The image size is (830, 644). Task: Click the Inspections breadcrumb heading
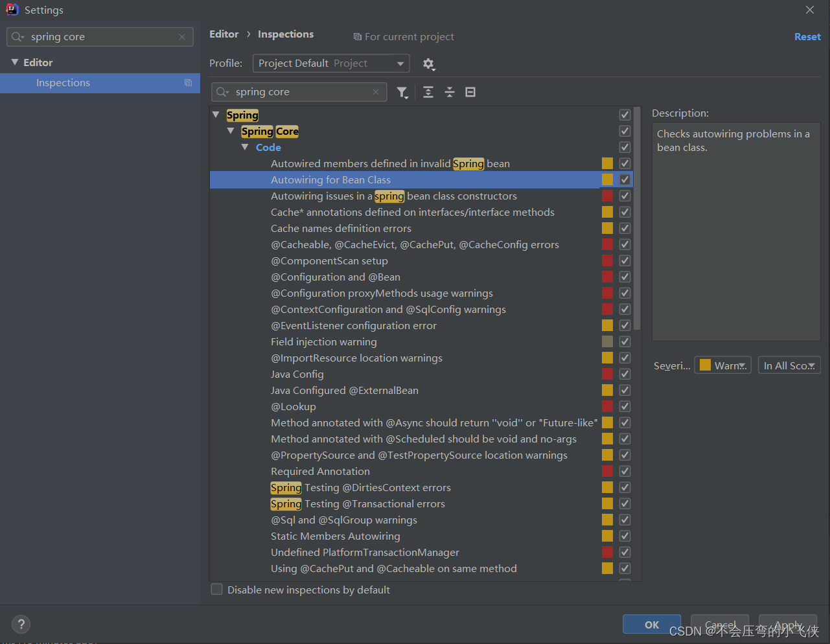pyautogui.click(x=286, y=34)
